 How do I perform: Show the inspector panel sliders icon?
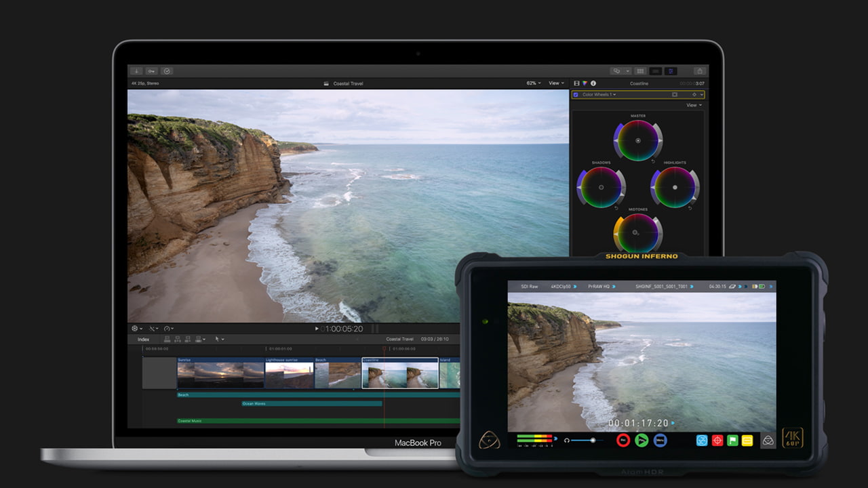pyautogui.click(x=671, y=70)
